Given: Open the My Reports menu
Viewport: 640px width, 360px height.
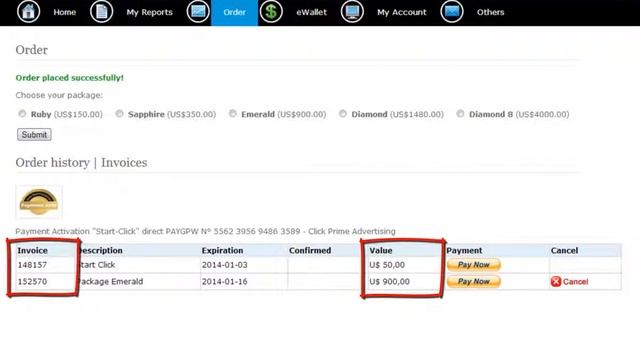Looking at the screenshot, I should [x=149, y=12].
